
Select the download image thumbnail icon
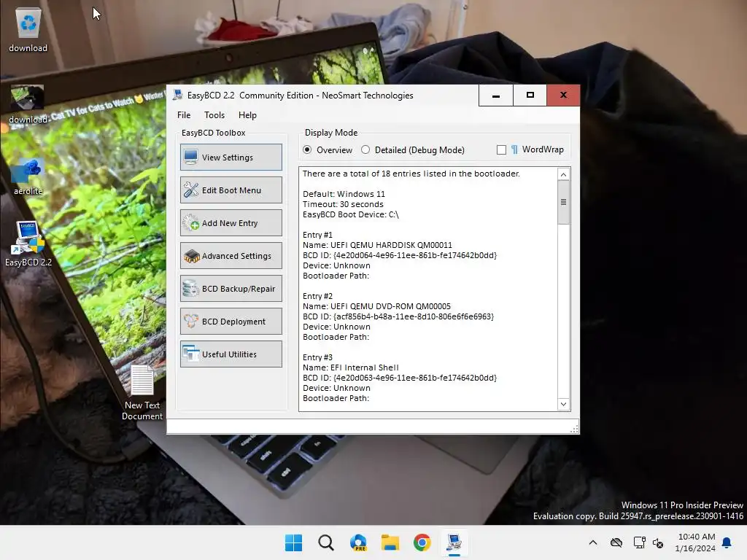pyautogui.click(x=28, y=104)
